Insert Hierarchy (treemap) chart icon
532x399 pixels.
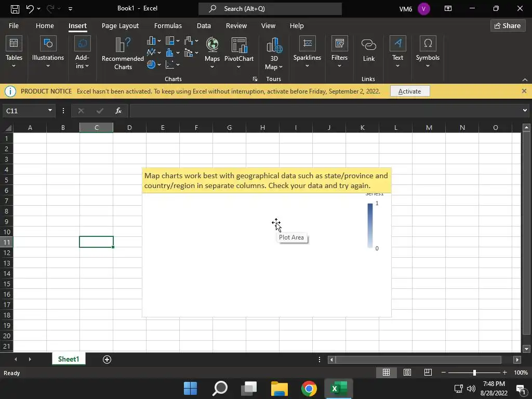(170, 41)
